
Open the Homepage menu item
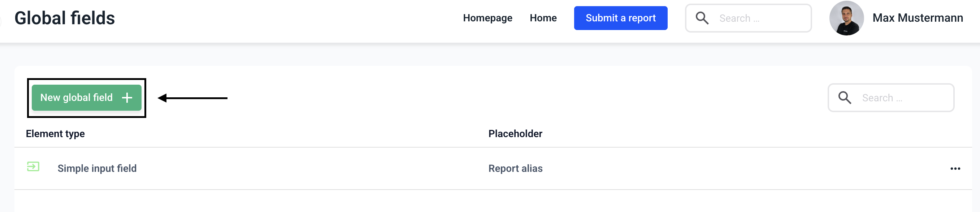pyautogui.click(x=487, y=18)
